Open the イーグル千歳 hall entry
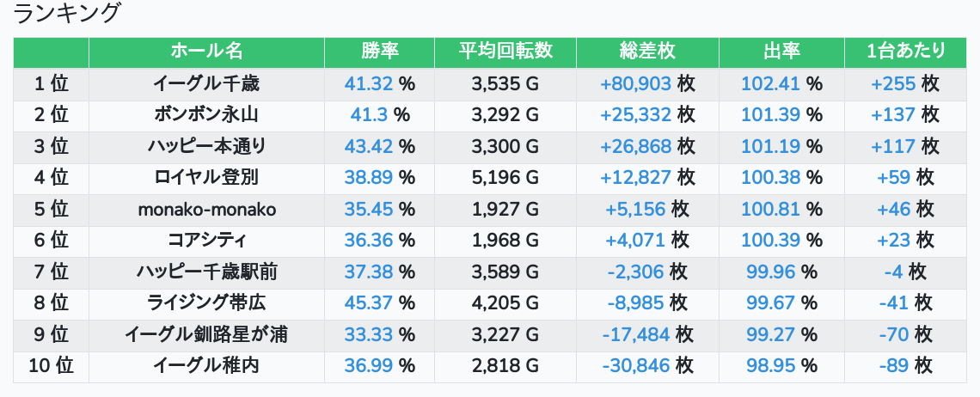Image resolution: width=980 pixels, height=397 pixels. [x=206, y=84]
